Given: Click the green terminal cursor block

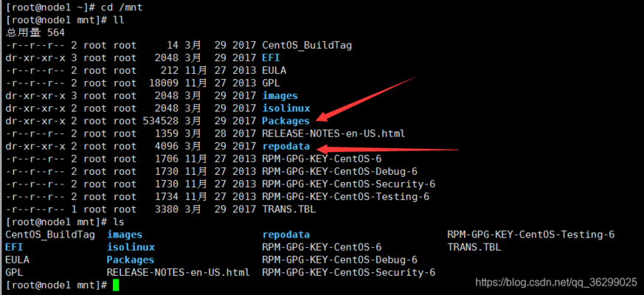Looking at the screenshot, I should pos(116,285).
